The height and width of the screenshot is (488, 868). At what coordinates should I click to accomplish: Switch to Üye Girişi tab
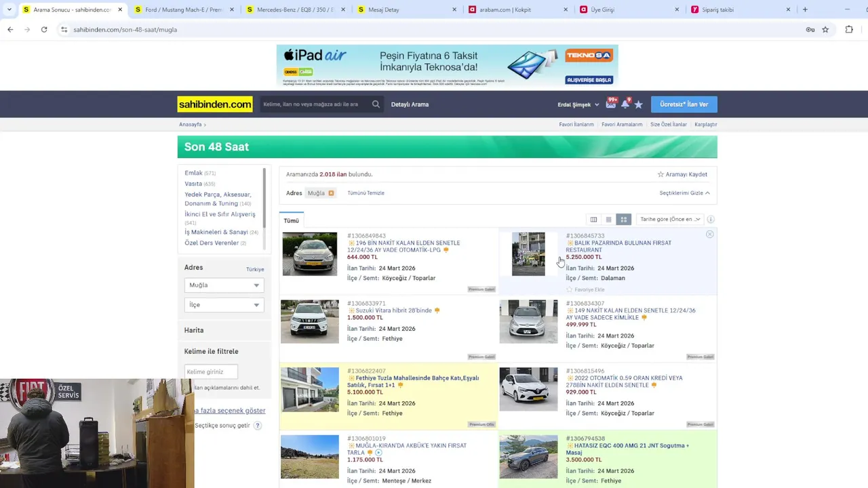click(x=628, y=9)
